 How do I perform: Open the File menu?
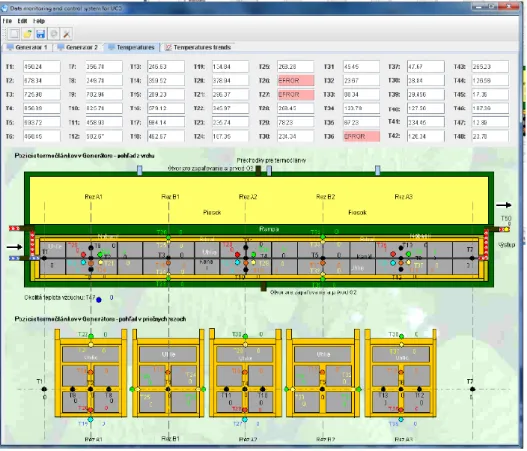click(x=7, y=21)
